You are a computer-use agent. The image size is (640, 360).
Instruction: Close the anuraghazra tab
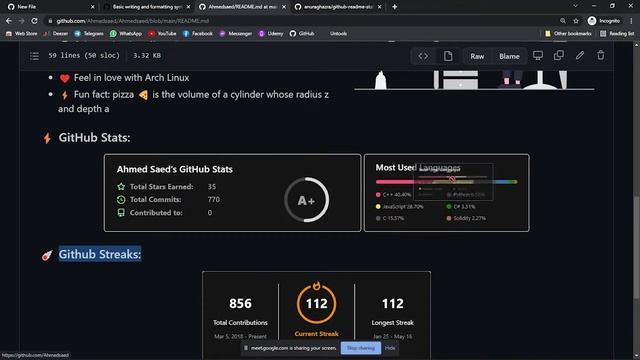click(380, 7)
